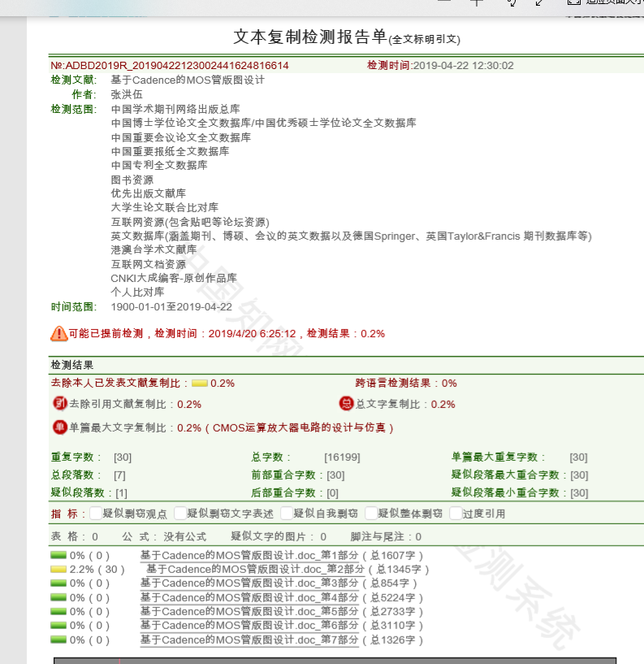Click the 检测结果 section header
Viewport: 644px width, 664px height.
click(72, 366)
